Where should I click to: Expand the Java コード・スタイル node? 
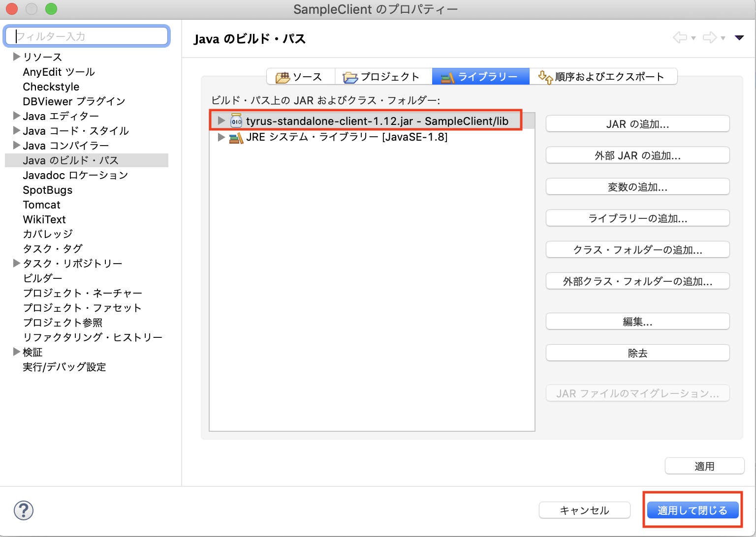point(16,130)
